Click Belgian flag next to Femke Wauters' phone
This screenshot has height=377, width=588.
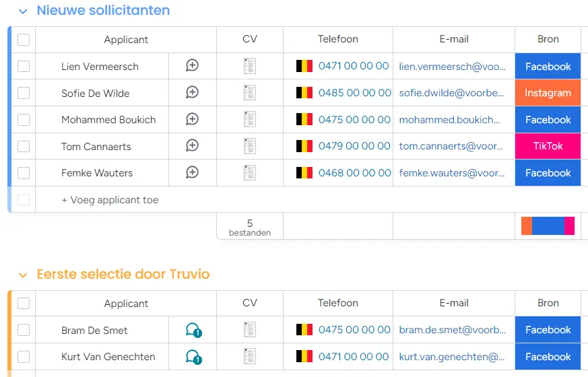304,173
